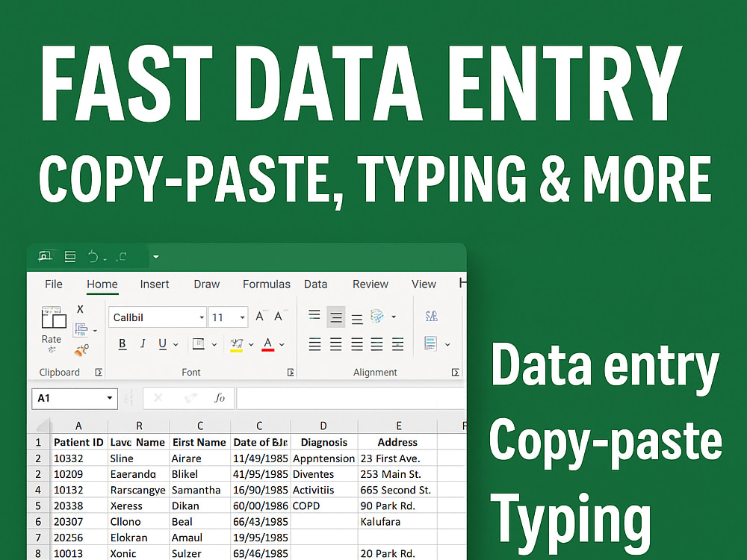Click the Align Left icon
The width and height of the screenshot is (747, 560).
point(315,343)
